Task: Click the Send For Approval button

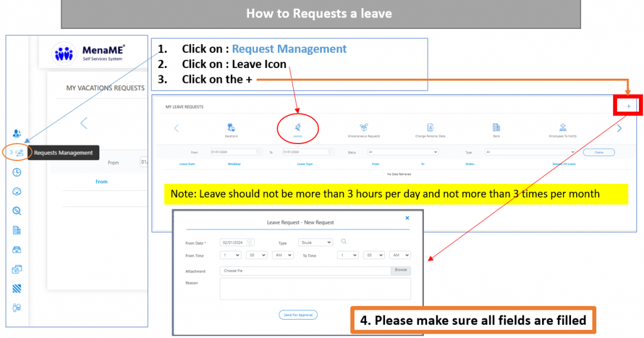Action: (298, 315)
